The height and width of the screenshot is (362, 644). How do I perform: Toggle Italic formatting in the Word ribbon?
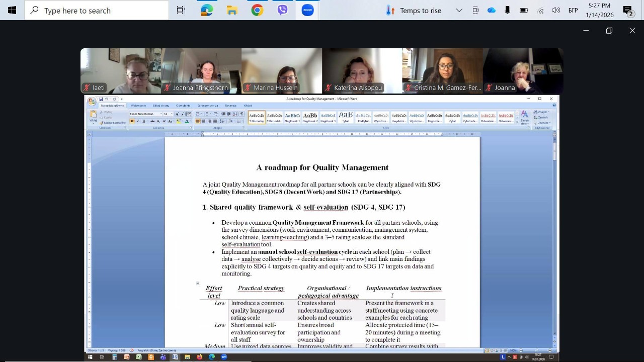[x=137, y=121]
